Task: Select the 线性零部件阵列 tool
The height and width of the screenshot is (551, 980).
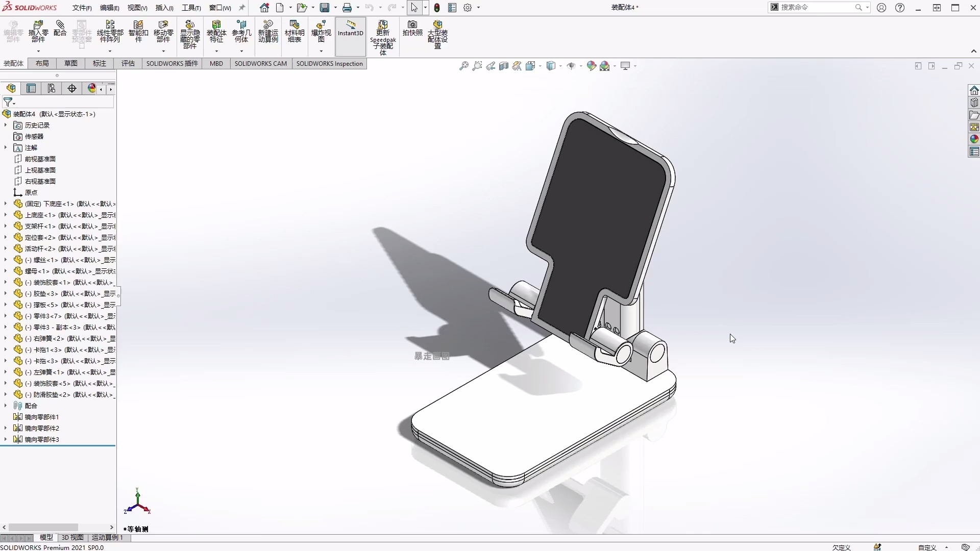Action: tap(110, 31)
